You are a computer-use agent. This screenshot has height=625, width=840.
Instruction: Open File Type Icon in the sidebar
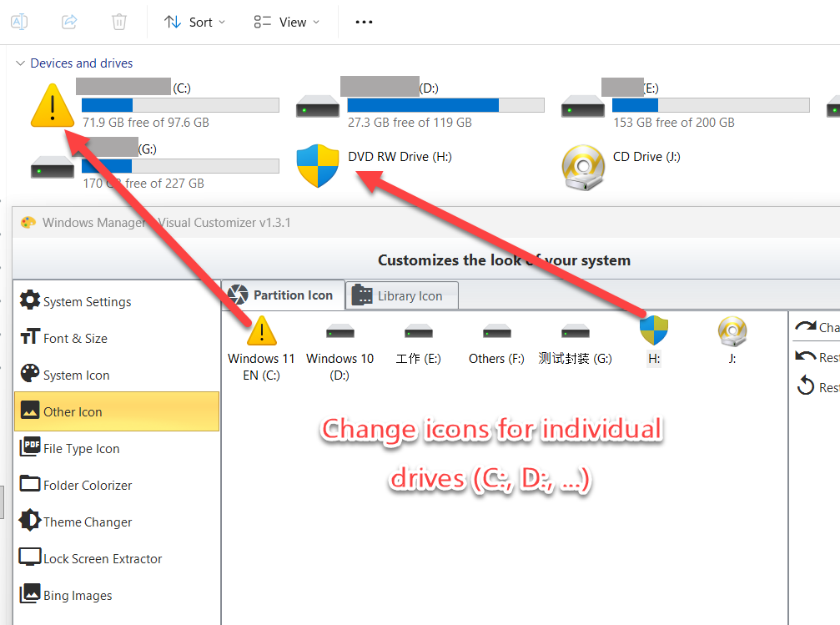pyautogui.click(x=117, y=449)
